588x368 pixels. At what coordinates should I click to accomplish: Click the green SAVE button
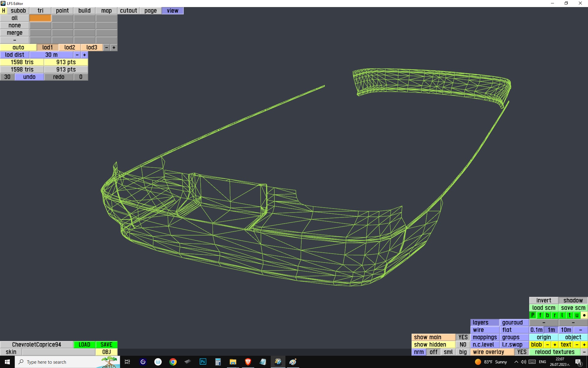106,345
